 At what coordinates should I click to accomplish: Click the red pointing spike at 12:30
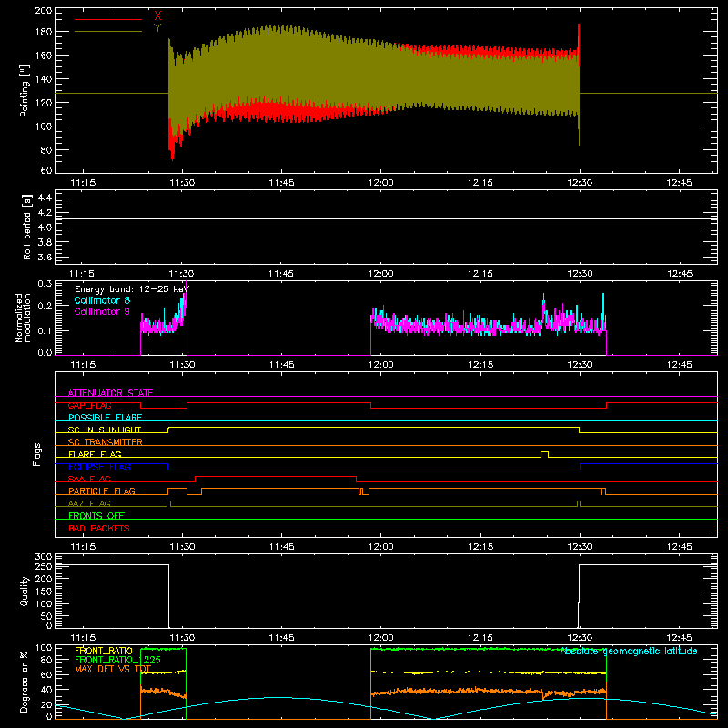(x=579, y=44)
